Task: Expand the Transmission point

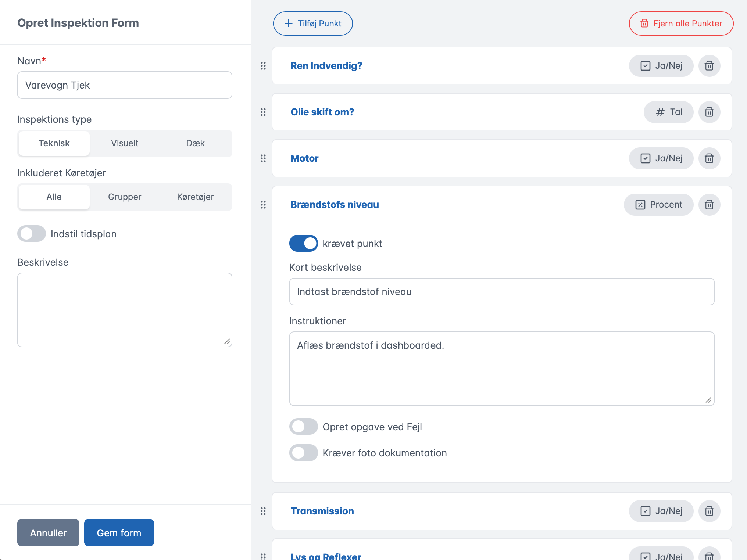Action: [322, 511]
